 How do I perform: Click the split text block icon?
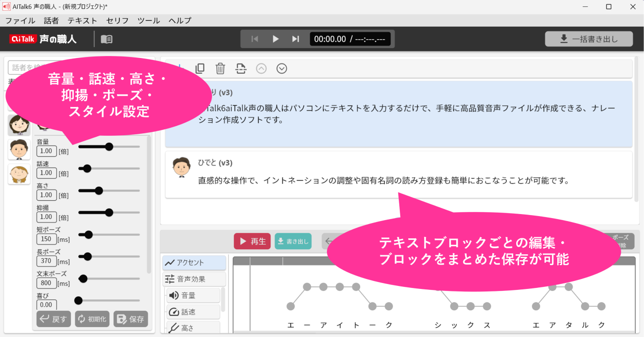pos(241,68)
